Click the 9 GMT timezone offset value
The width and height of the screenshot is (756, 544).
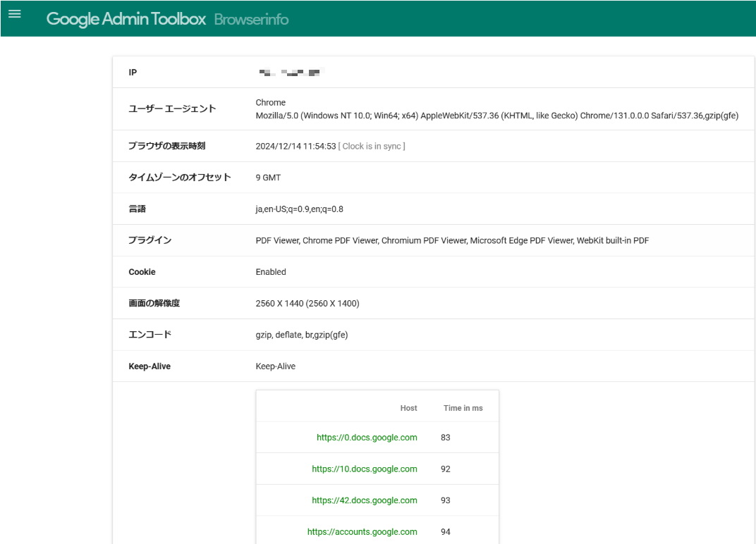click(x=268, y=177)
